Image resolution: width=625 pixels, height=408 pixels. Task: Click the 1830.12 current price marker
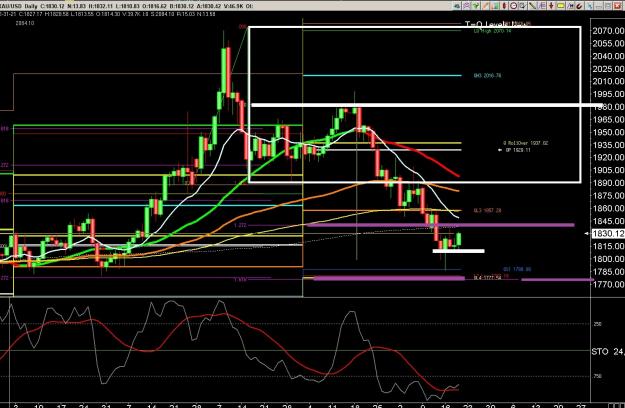coord(608,233)
